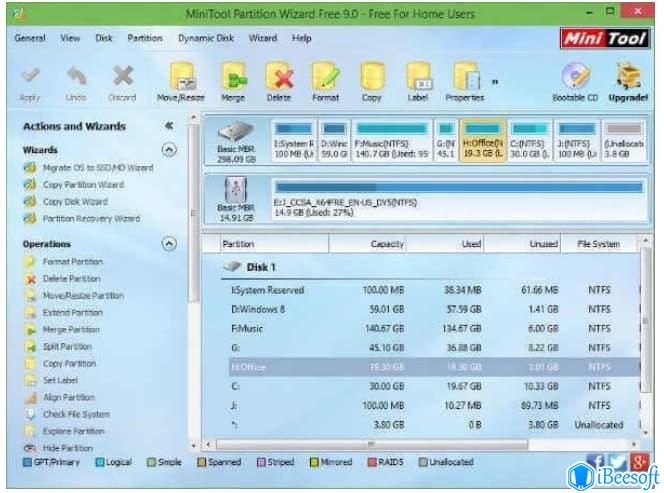Click the Copy toolbar icon

tap(372, 77)
